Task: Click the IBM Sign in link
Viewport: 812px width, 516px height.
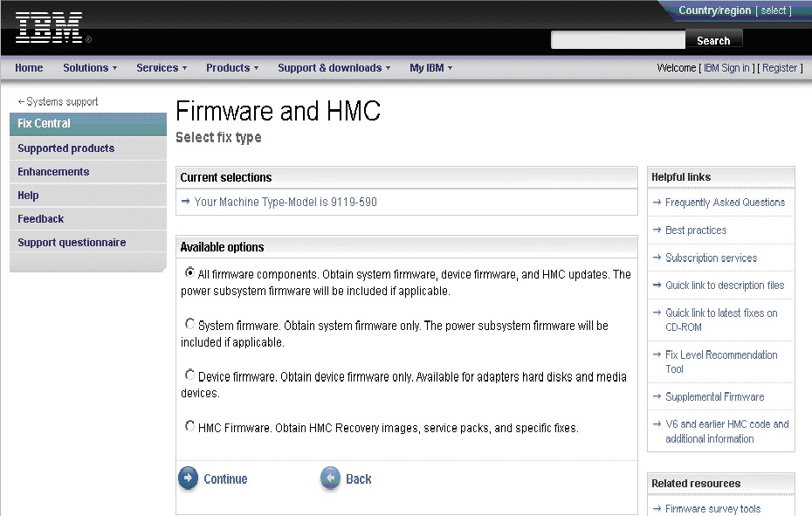Action: [x=726, y=68]
